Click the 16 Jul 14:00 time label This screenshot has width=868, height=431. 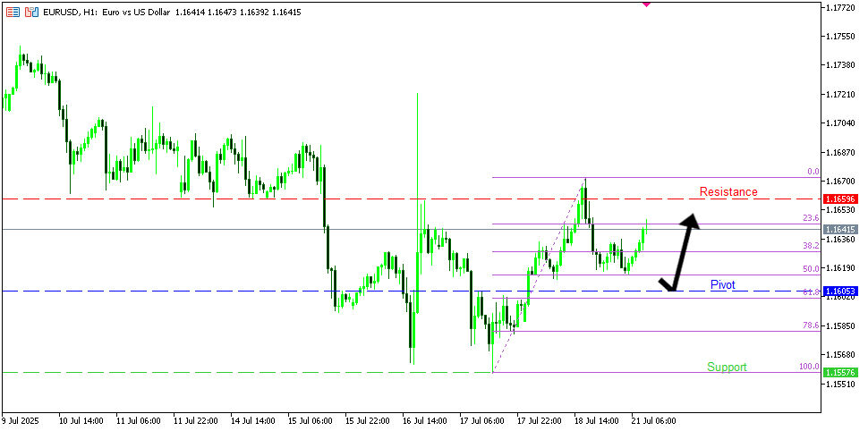tap(425, 420)
